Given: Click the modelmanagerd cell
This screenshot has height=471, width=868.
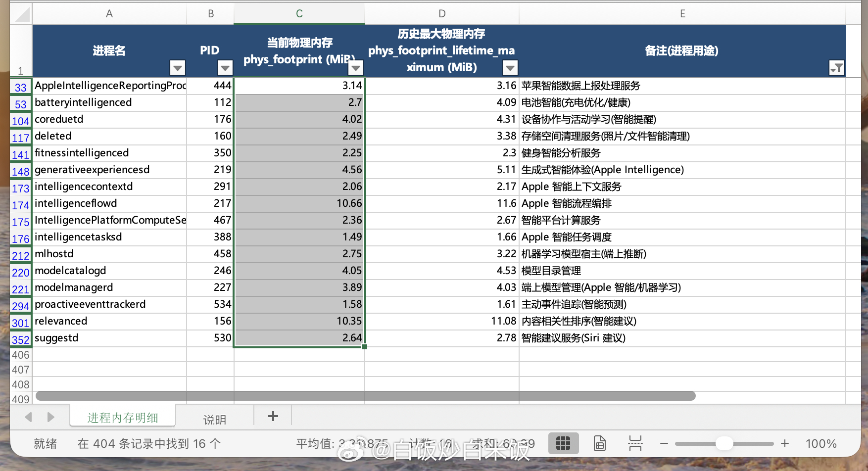Looking at the screenshot, I should pos(109,288).
